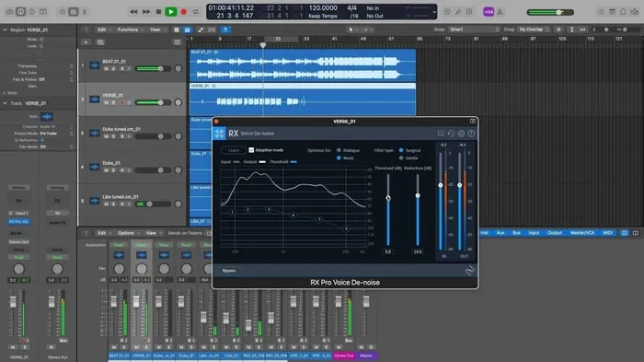Open the RX plugin preset list icon
This screenshot has height=362, width=644.
[x=441, y=134]
